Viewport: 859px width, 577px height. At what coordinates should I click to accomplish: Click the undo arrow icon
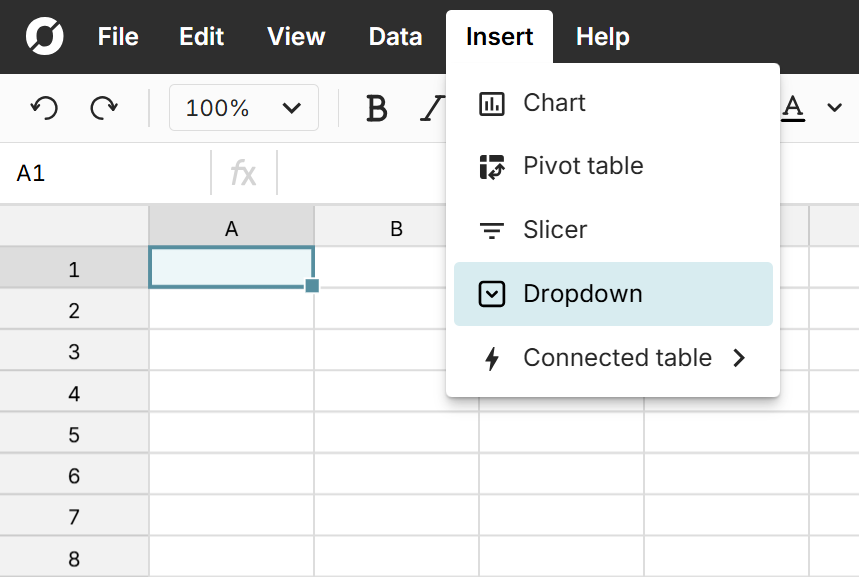click(44, 108)
